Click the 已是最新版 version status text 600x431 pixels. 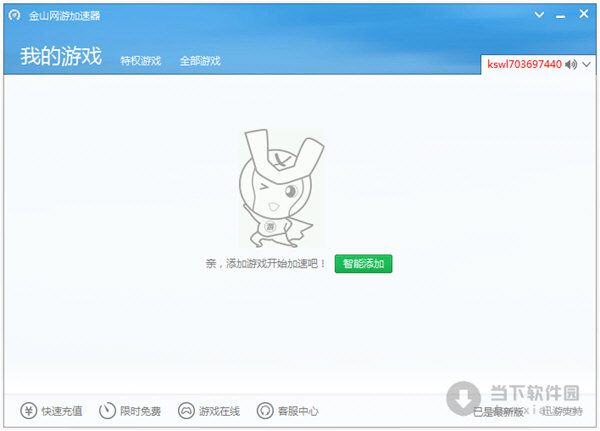tap(498, 412)
